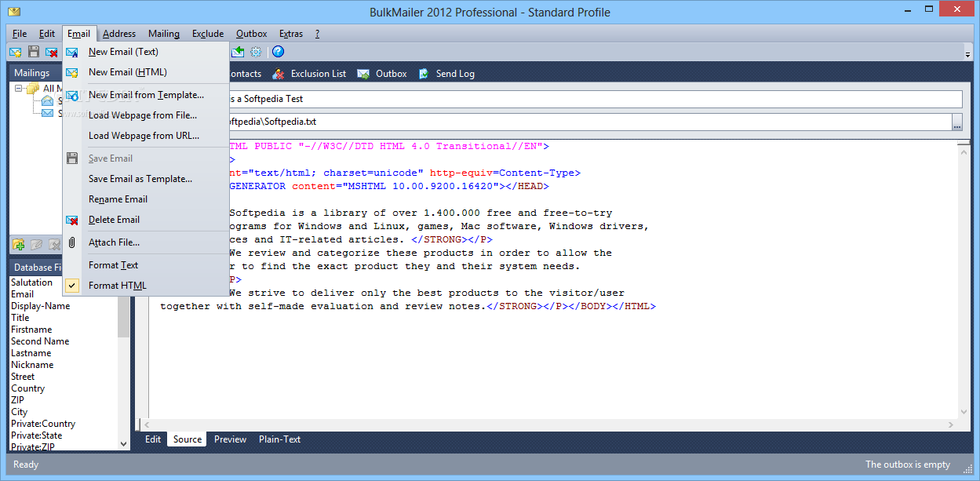Click the envelope with green arrow toolbar icon
Image resolution: width=980 pixels, height=481 pixels.
(x=238, y=52)
